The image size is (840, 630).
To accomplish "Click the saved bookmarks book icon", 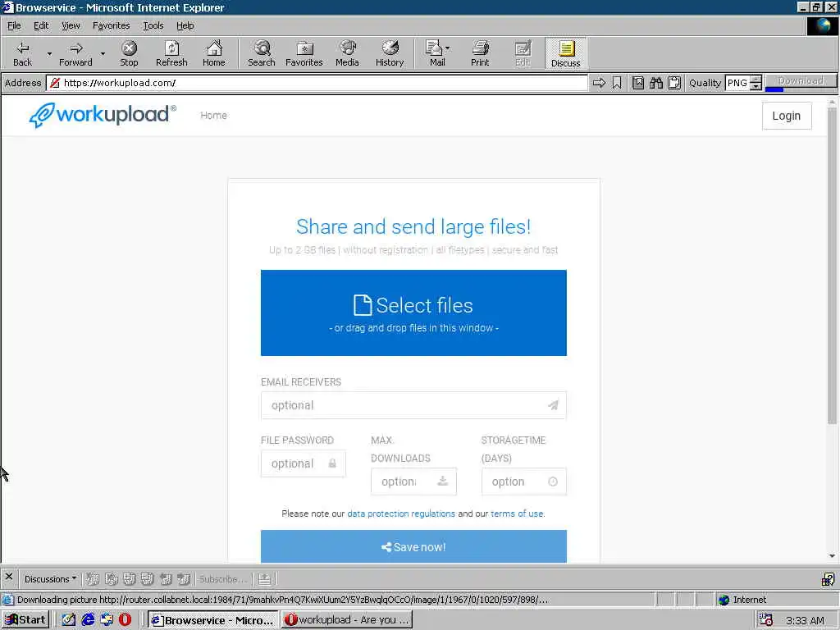I will (638, 83).
